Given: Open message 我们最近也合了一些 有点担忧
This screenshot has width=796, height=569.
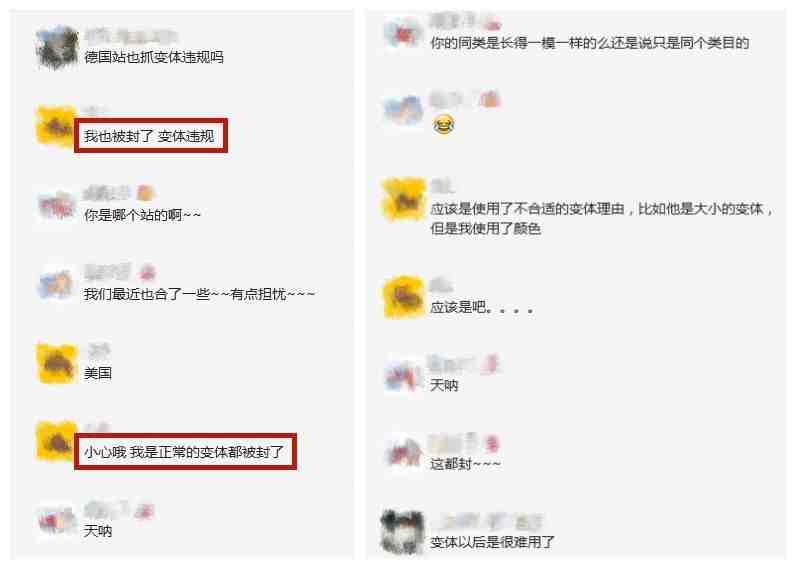Looking at the screenshot, I should click(x=199, y=294).
